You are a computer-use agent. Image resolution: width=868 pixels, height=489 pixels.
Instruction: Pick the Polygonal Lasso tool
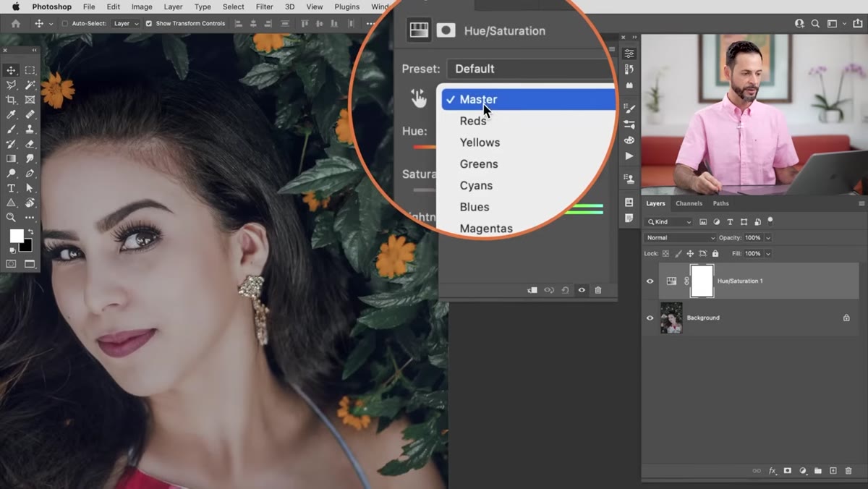12,85
